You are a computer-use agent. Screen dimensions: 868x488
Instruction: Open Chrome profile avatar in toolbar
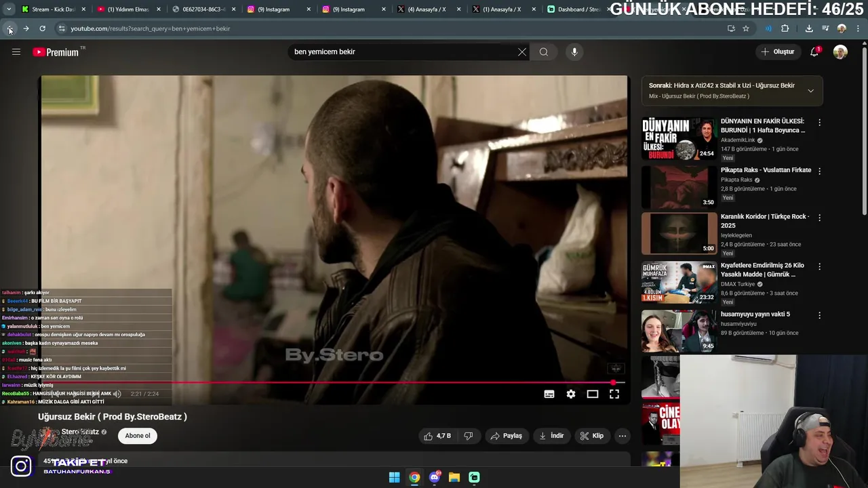click(842, 28)
